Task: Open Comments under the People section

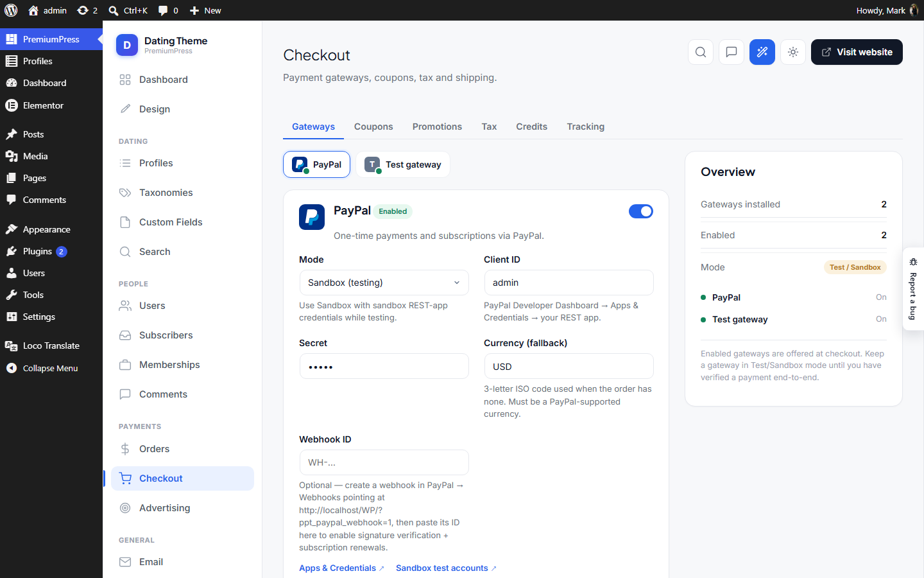Action: click(x=182, y=394)
